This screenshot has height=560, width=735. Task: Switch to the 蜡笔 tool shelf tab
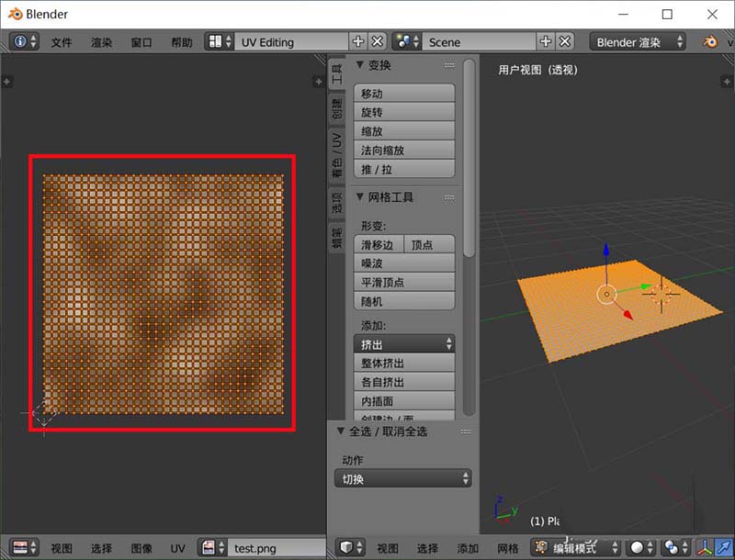336,238
